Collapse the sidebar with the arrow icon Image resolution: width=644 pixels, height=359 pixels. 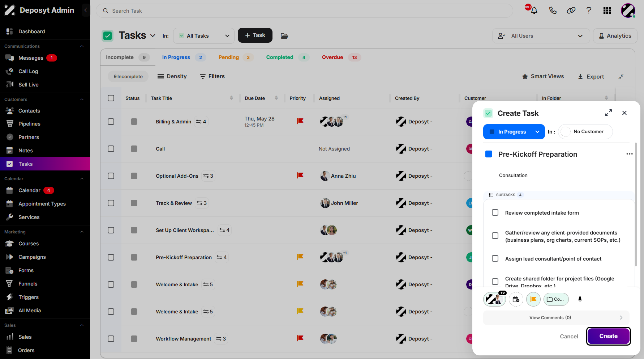86,10
